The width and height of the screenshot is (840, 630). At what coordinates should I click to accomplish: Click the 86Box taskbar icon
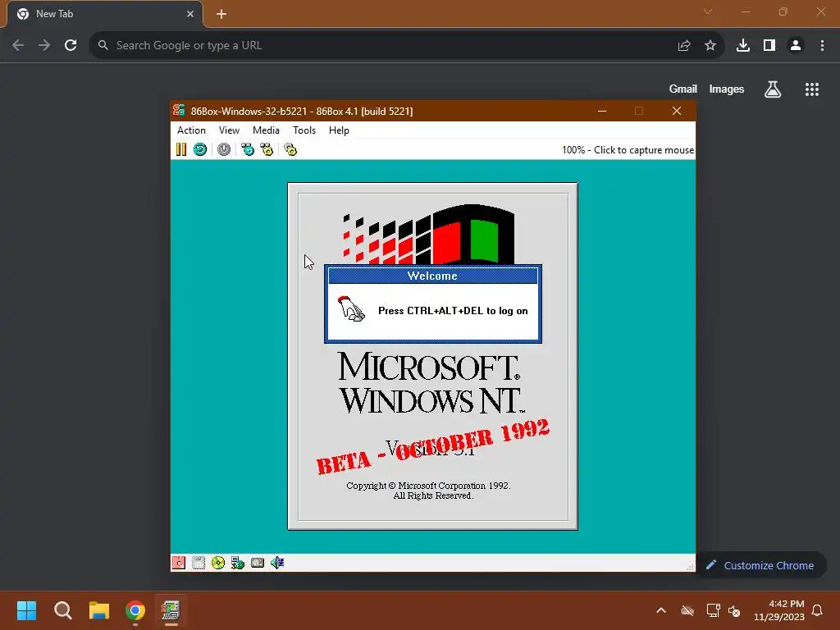tap(171, 610)
